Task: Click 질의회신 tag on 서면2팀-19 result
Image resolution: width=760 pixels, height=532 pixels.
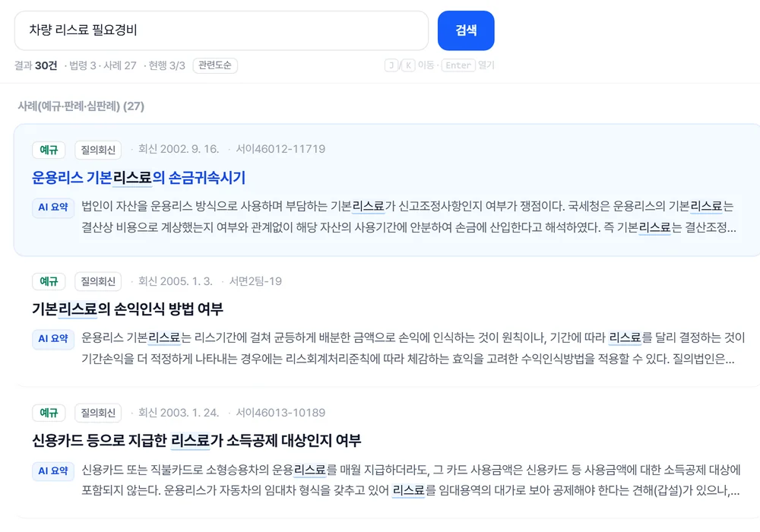Action: [x=98, y=281]
